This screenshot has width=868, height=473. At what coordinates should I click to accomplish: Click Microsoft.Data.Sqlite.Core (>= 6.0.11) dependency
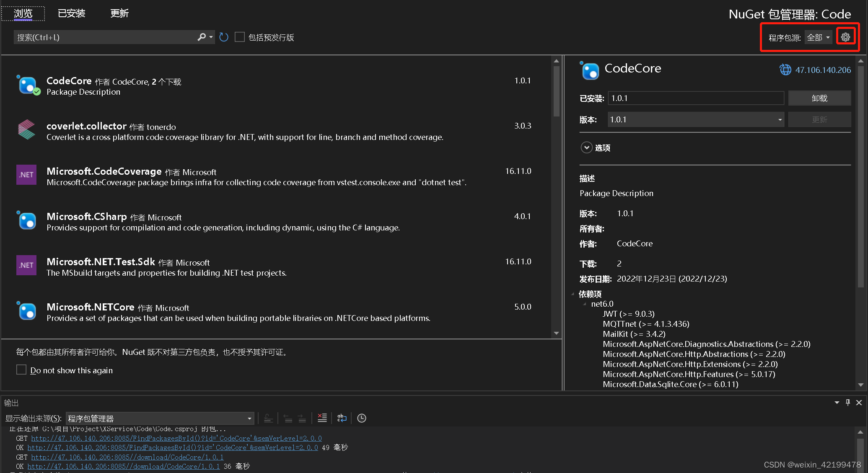pyautogui.click(x=671, y=384)
